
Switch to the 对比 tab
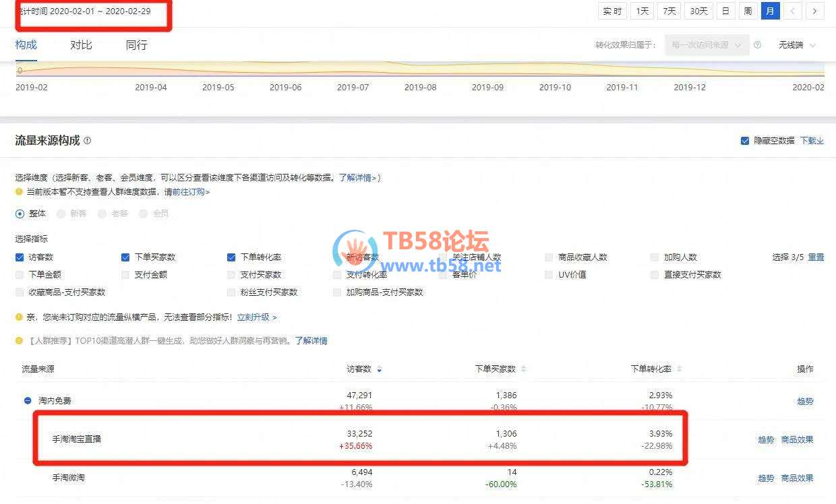click(81, 45)
